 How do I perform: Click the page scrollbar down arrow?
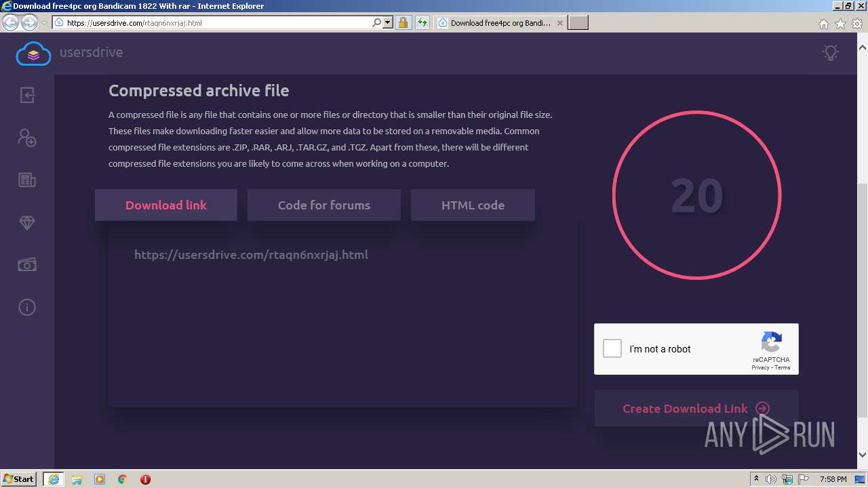tap(863, 455)
